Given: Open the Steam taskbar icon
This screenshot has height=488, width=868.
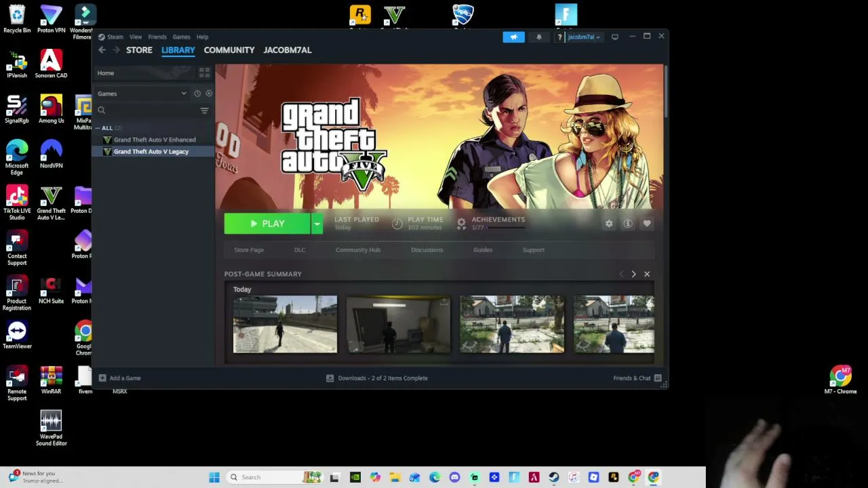Looking at the screenshot, I should pos(553,477).
